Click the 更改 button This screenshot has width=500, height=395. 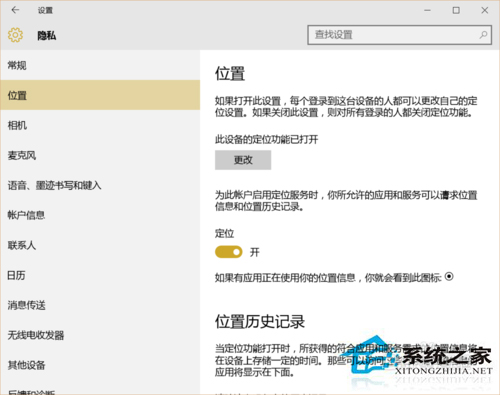point(243,160)
